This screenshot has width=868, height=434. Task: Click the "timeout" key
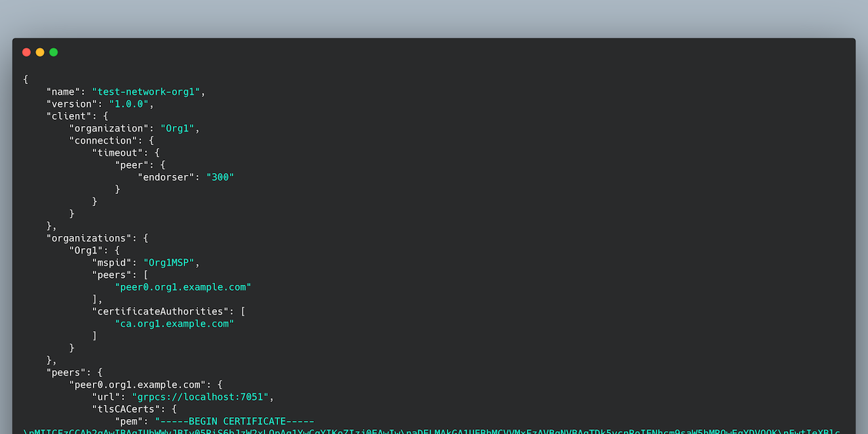[117, 153]
